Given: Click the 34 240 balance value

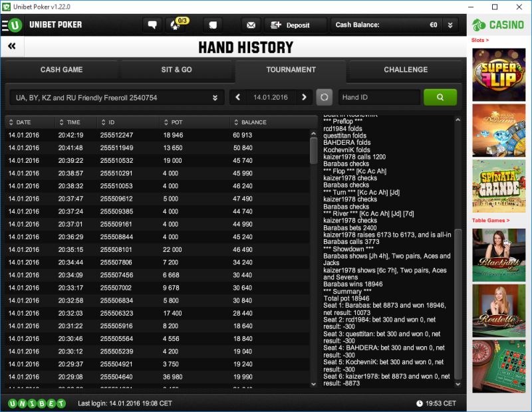Looking at the screenshot, I should [242, 262].
